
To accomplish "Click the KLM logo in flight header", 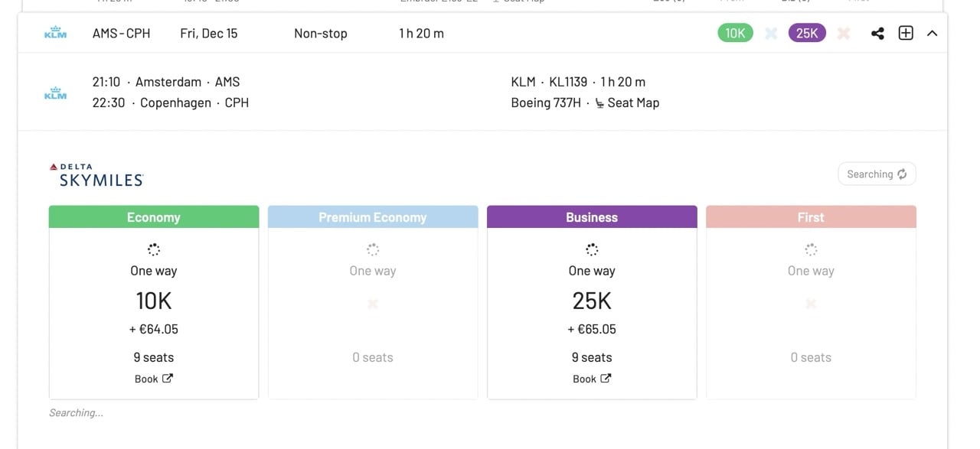I will (56, 33).
